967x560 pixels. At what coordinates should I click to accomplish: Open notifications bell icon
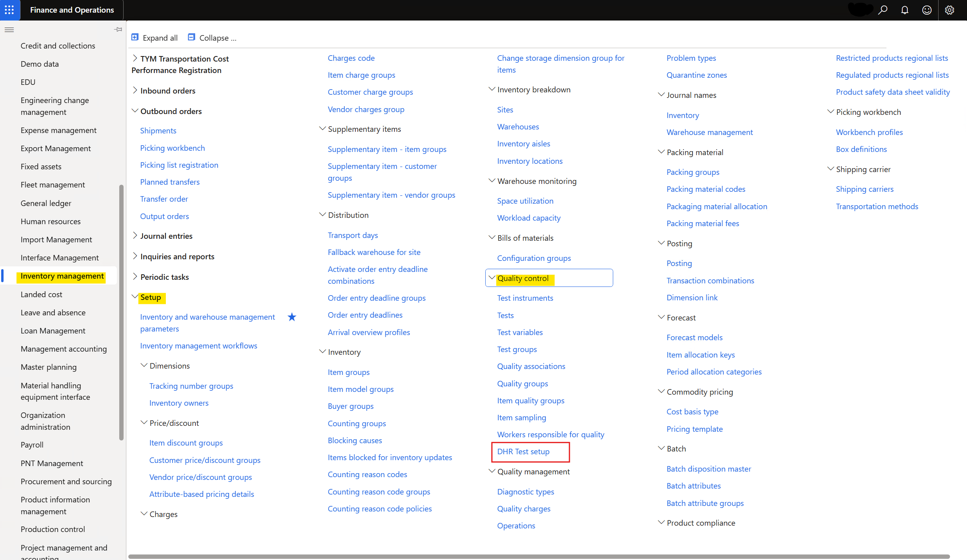[905, 10]
